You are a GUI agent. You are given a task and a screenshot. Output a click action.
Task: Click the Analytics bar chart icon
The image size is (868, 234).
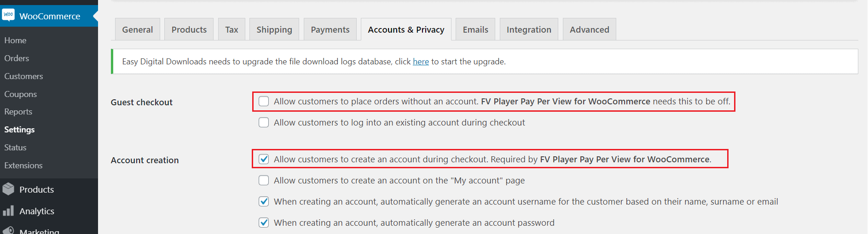point(8,211)
